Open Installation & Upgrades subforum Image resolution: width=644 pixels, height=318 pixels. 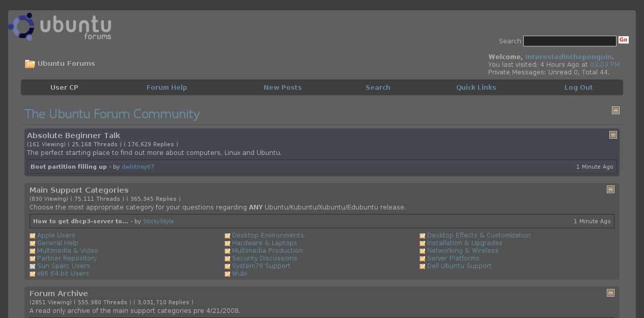tap(465, 243)
